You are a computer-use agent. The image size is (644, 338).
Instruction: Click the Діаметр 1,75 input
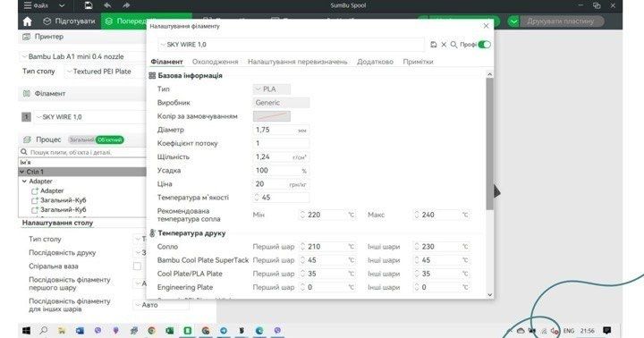[x=281, y=130]
